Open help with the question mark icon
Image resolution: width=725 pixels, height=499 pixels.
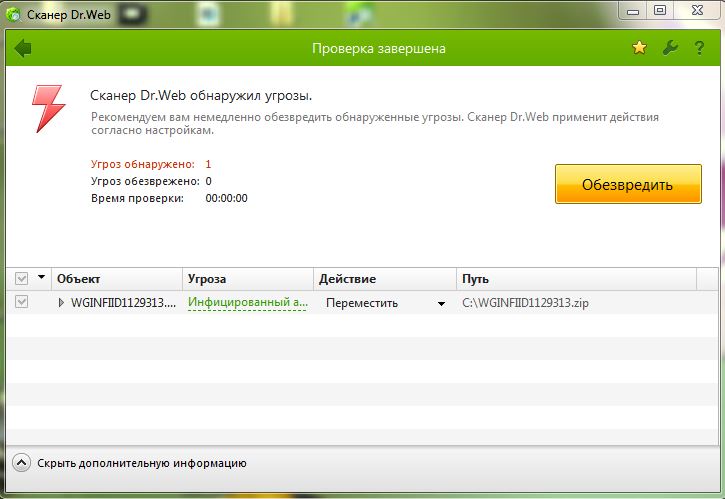pos(699,48)
